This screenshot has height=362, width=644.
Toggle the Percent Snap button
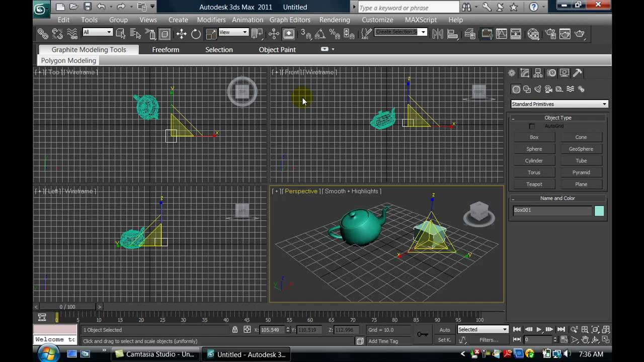click(334, 34)
